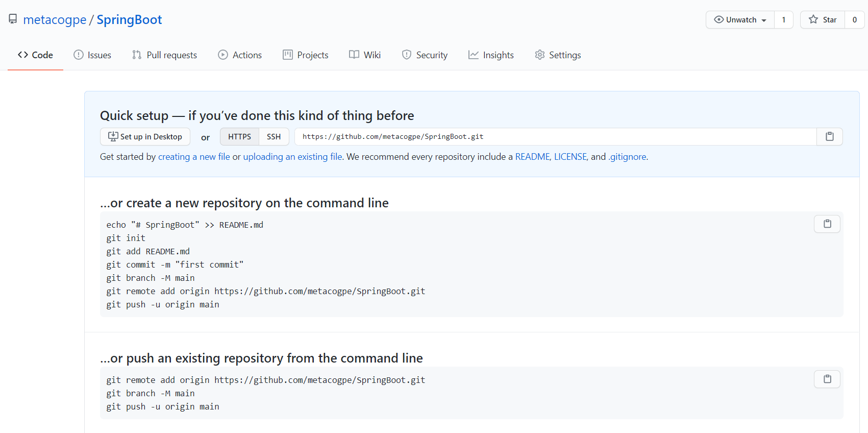Click the Settings gear icon
The height and width of the screenshot is (433, 868).
pos(540,55)
